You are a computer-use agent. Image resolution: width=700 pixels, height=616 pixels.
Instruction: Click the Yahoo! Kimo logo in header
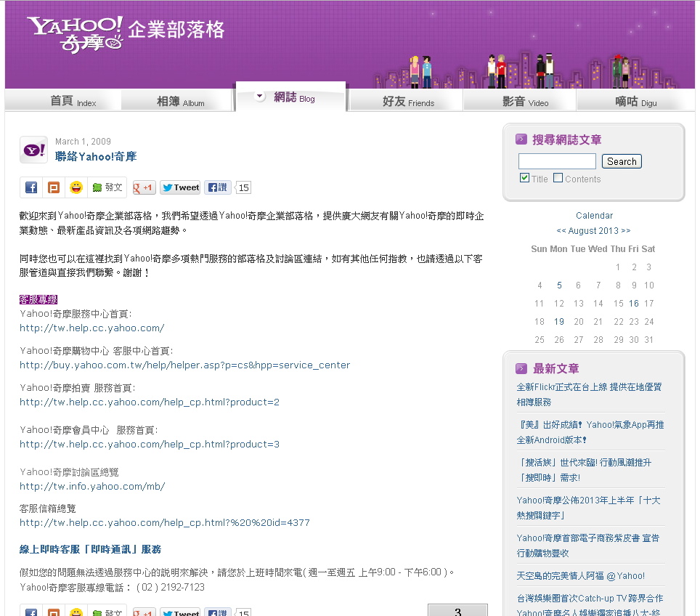click(75, 35)
